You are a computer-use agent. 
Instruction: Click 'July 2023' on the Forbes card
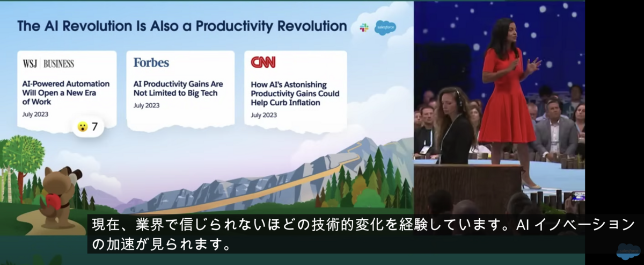tap(147, 105)
